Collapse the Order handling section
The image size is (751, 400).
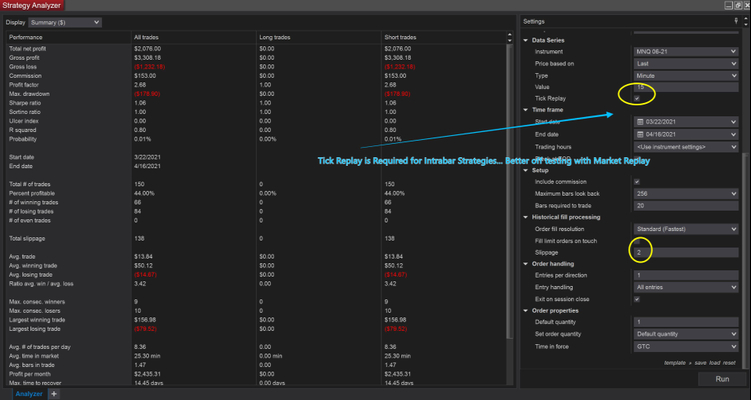(x=525, y=263)
